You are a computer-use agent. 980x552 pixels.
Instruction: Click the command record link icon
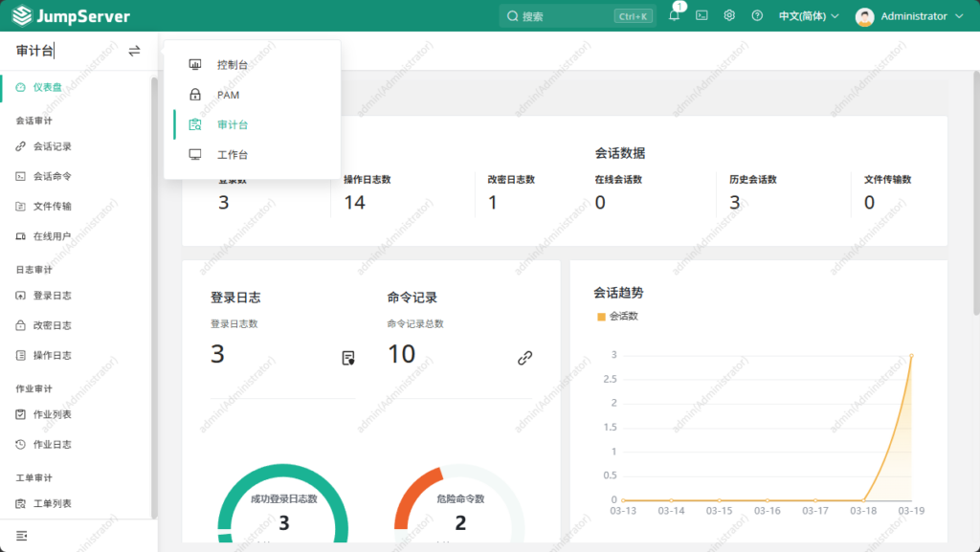pyautogui.click(x=524, y=358)
